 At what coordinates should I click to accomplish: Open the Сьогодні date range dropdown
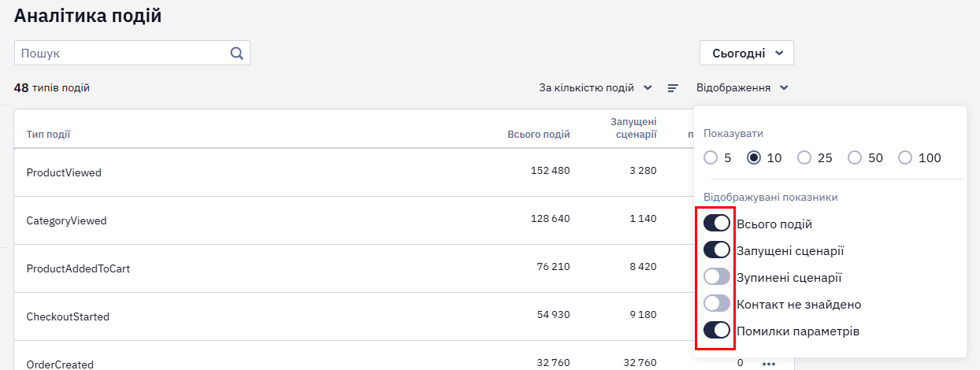point(747,53)
